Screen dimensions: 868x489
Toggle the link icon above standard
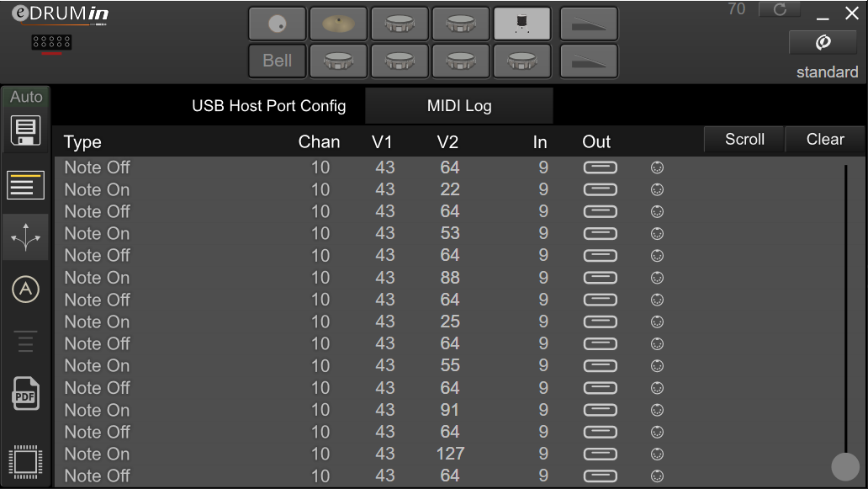point(823,42)
